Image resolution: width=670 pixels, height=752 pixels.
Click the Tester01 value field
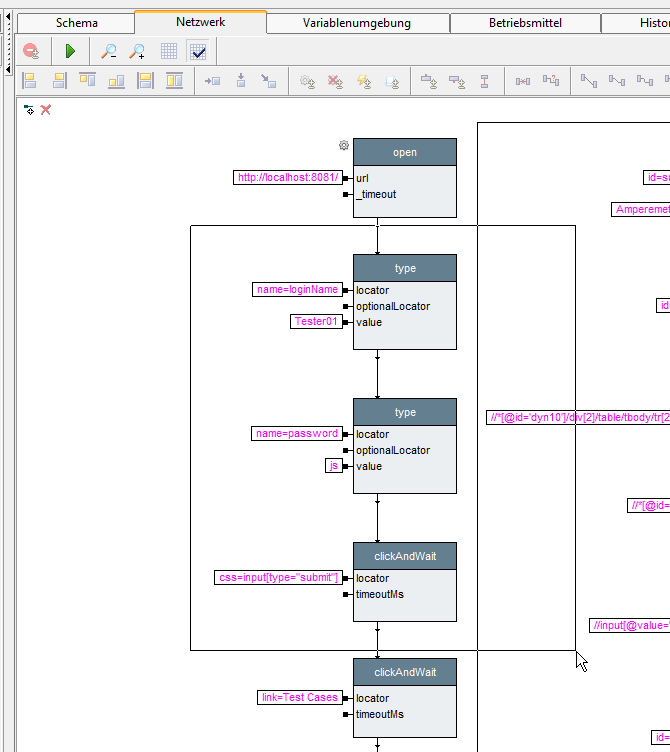(x=315, y=322)
